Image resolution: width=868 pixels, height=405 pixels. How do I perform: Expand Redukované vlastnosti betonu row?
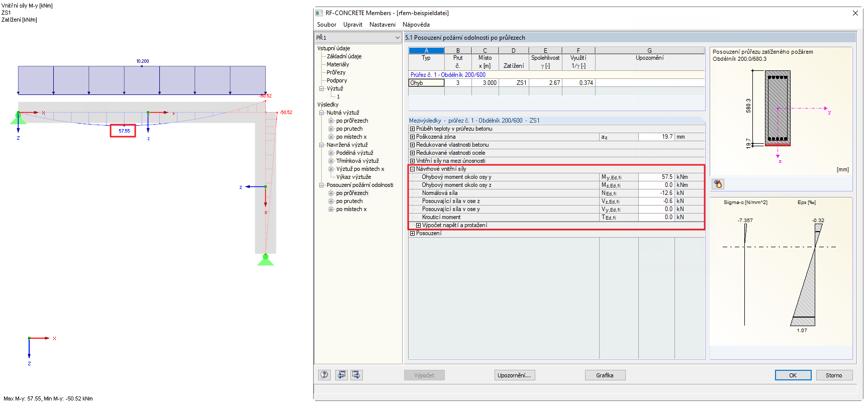point(412,145)
